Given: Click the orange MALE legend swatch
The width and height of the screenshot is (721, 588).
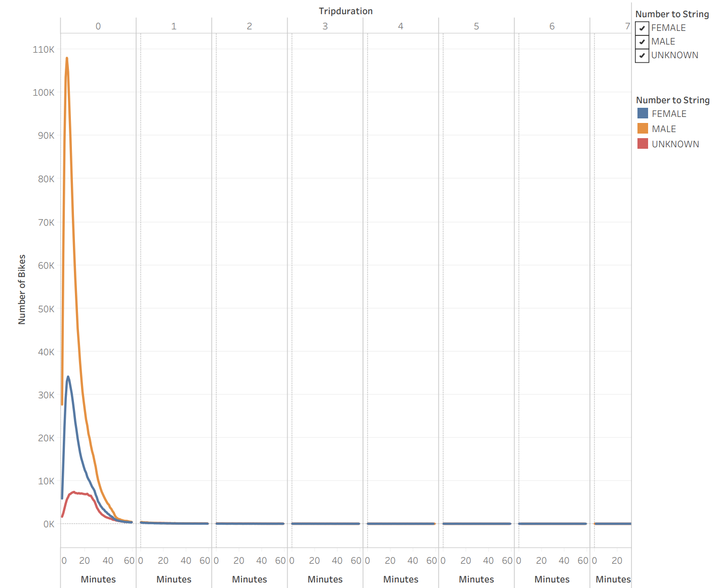Looking at the screenshot, I should [x=643, y=129].
